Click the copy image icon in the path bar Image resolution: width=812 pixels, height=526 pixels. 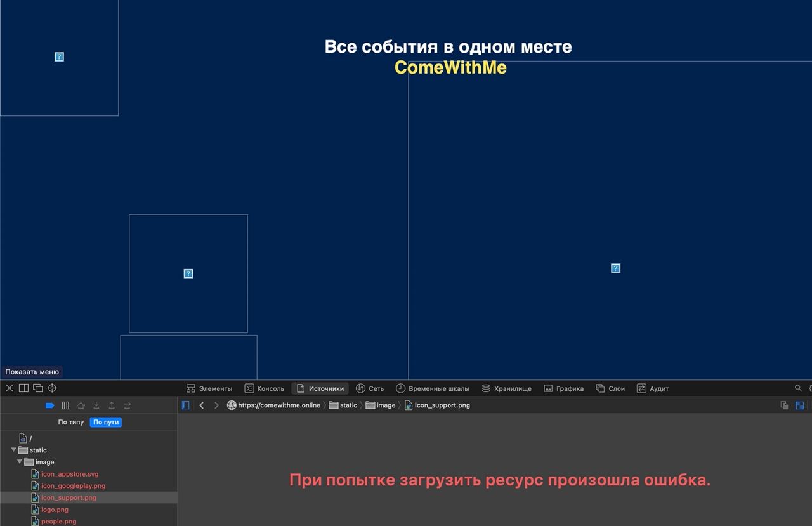point(785,405)
